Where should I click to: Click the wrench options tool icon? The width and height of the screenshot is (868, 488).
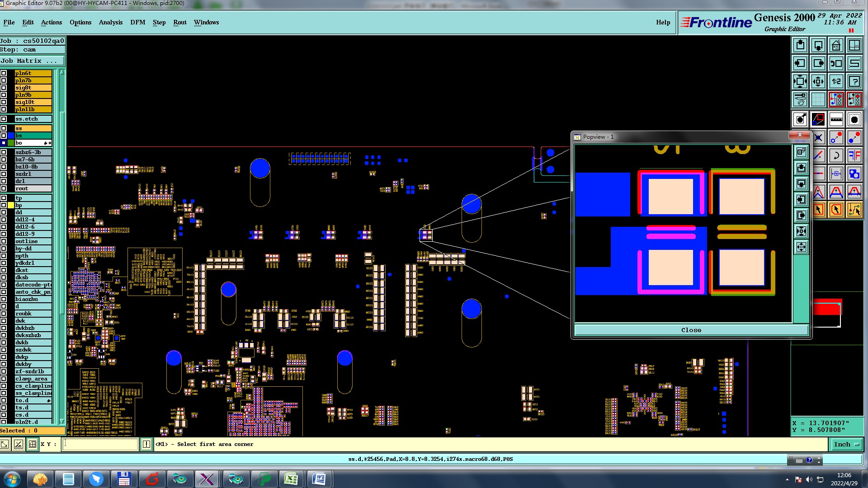tap(800, 99)
